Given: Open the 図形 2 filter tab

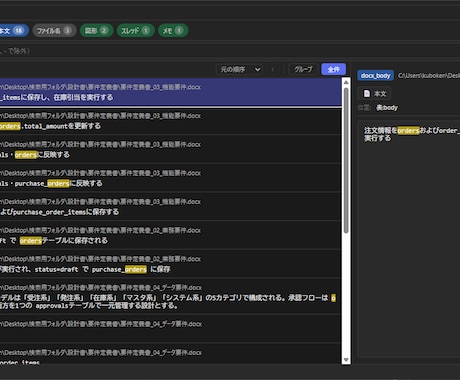Looking at the screenshot, I should click(97, 31).
